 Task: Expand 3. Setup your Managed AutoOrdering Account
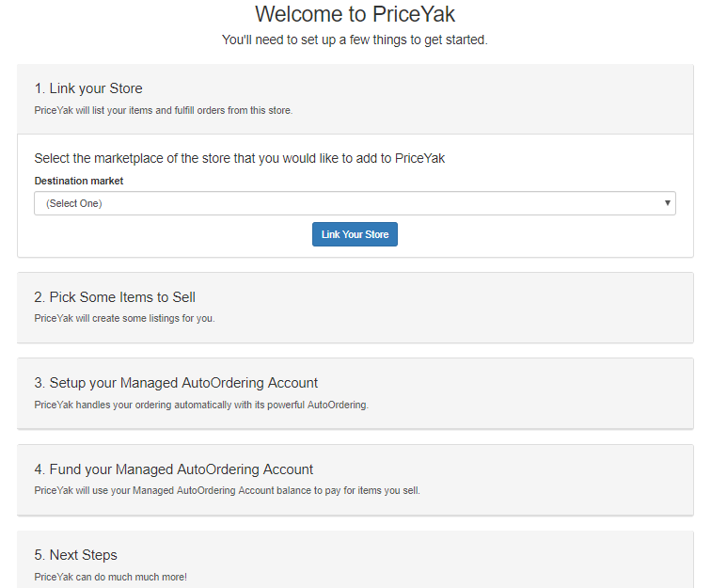click(176, 383)
